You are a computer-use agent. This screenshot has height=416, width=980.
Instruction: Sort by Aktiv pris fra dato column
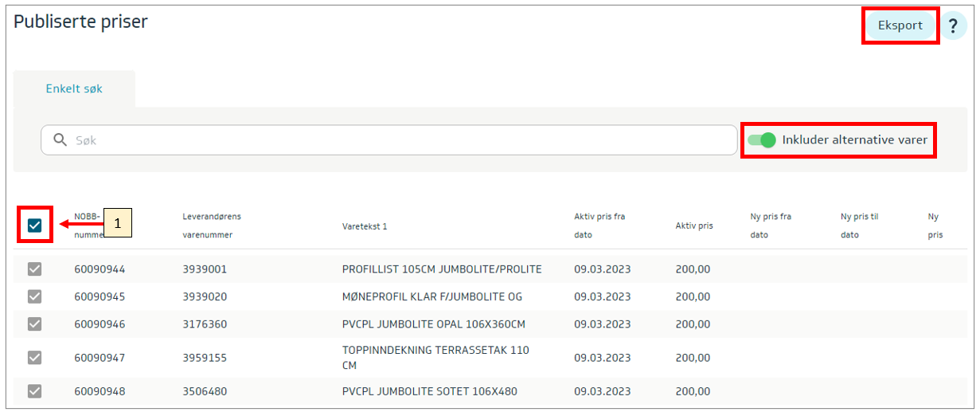coord(599,226)
